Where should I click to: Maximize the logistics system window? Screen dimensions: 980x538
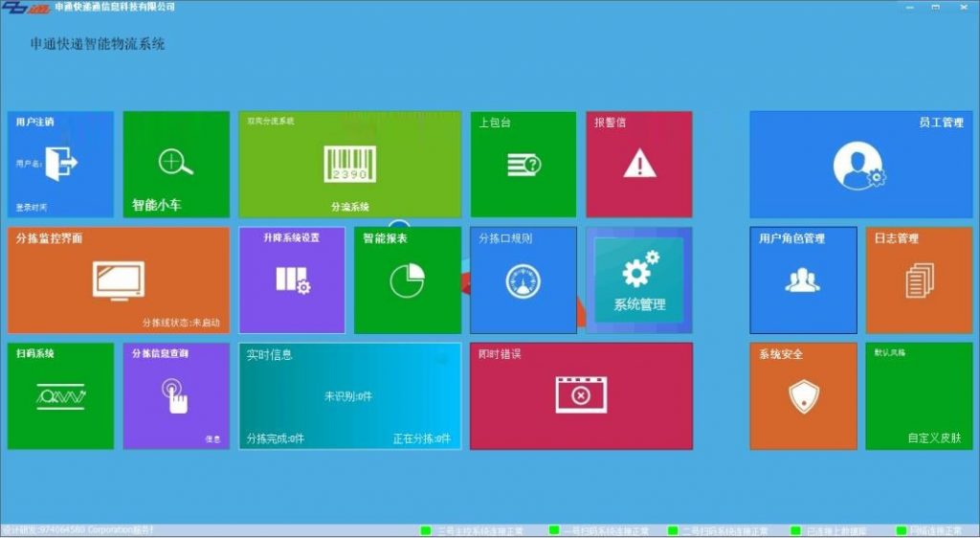(936, 7)
